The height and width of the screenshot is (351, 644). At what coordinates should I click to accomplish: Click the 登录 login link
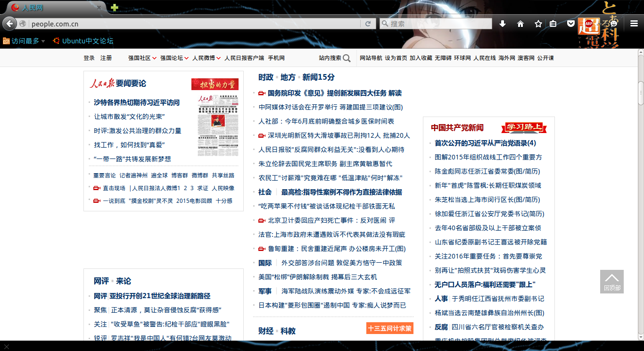pos(89,58)
